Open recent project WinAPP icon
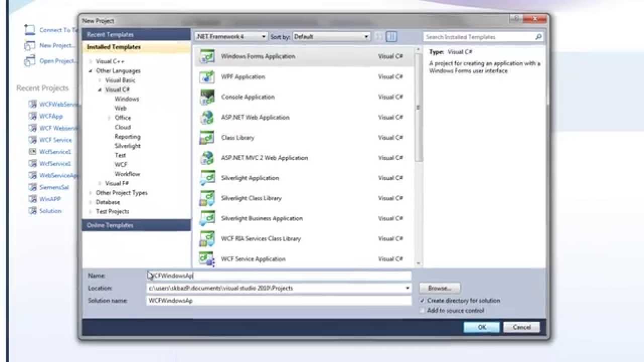 [32, 199]
